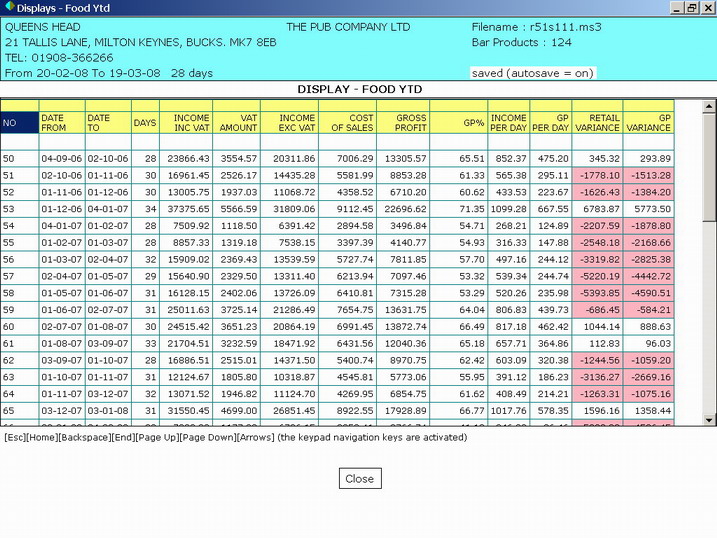Click the COST OF SALES column header
The image size is (717, 538).
click(347, 123)
